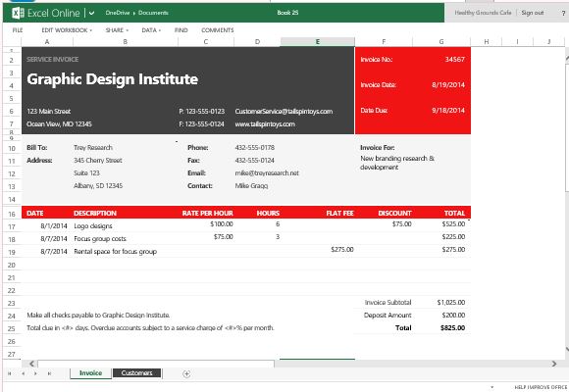
Task: Click horizontal scrollbar right arrow
Action: click(x=554, y=364)
